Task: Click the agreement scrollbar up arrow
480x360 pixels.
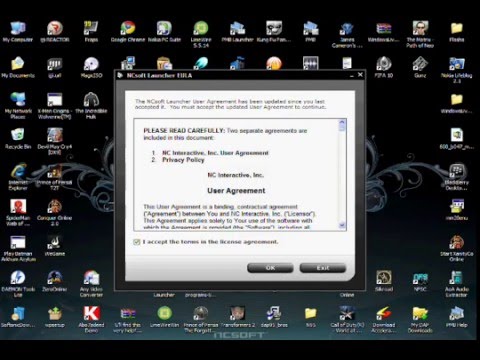Action: 342,123
